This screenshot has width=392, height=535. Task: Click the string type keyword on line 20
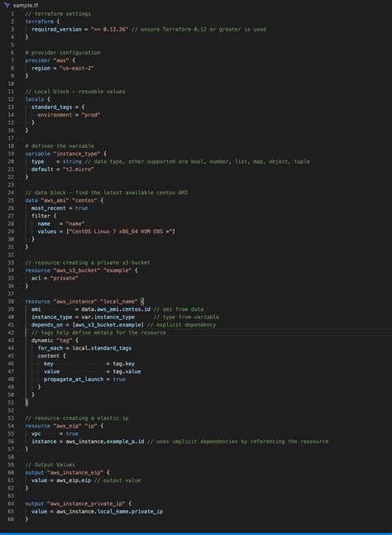pyautogui.click(x=72, y=161)
